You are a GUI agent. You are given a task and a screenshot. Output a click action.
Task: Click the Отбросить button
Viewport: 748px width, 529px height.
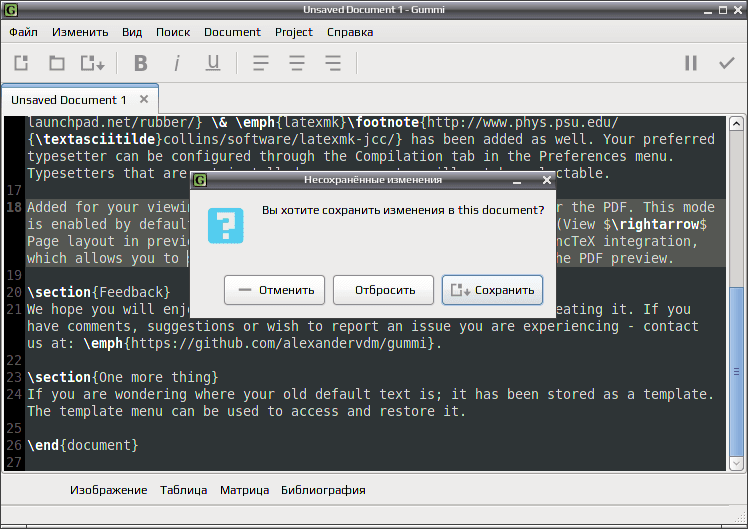(x=383, y=290)
